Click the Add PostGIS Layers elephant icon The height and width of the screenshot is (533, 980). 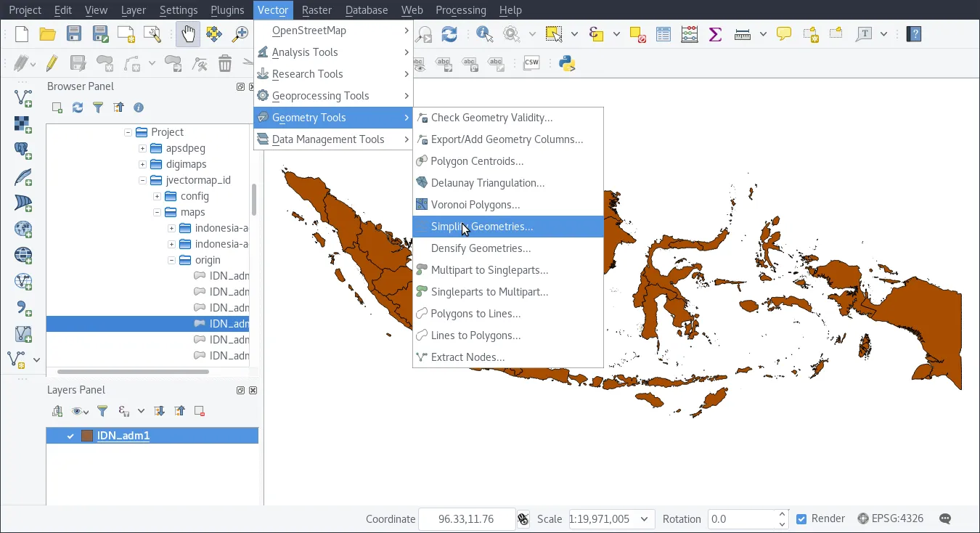(22, 150)
